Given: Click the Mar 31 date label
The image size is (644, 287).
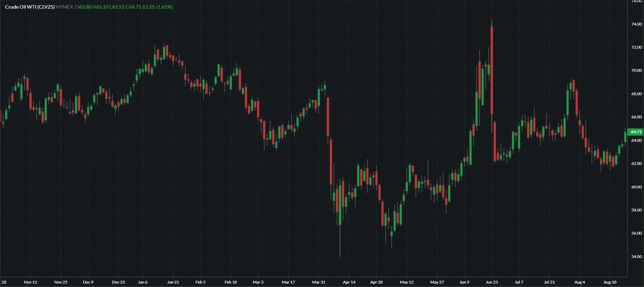Looking at the screenshot, I should [319, 282].
